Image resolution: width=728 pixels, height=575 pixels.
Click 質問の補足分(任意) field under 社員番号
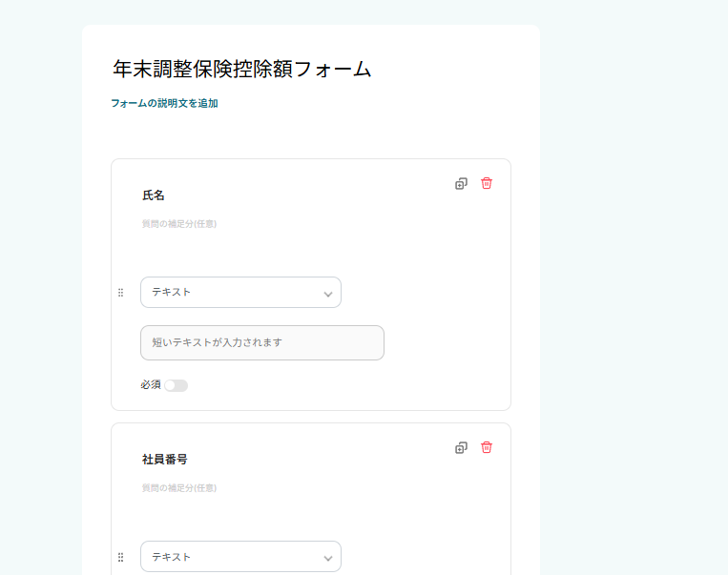[179, 488]
